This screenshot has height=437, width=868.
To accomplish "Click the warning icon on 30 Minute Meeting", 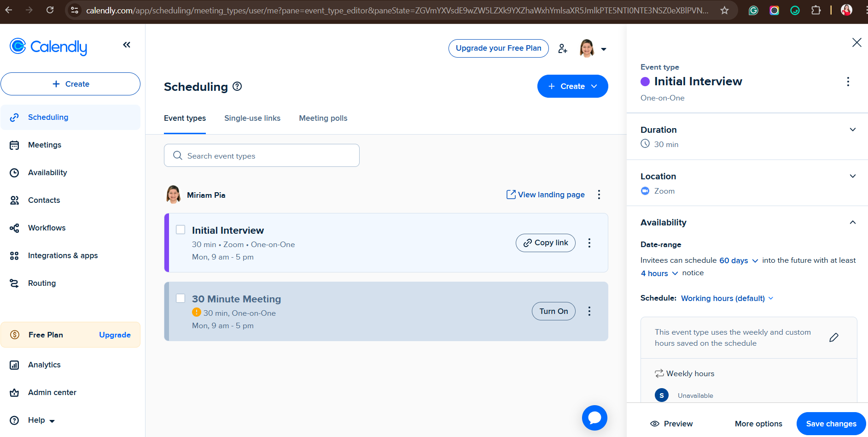I will pos(197,313).
